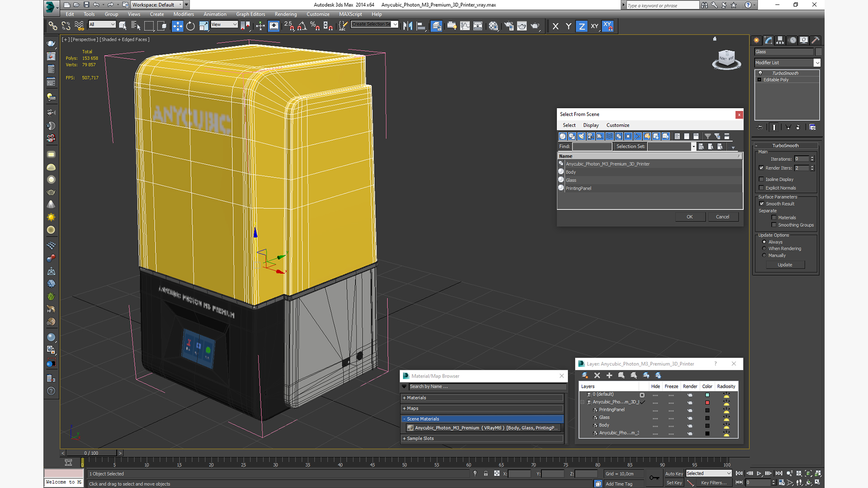Viewport: 868px width, 488px height.
Task: Toggle the Render Iters checkbox
Action: coord(761,168)
